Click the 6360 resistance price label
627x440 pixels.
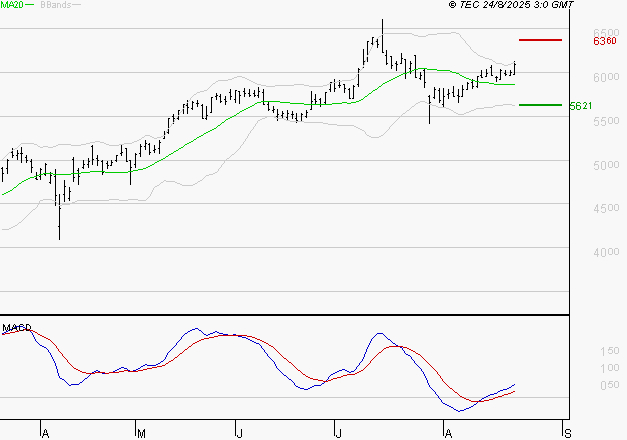pyautogui.click(x=605, y=41)
